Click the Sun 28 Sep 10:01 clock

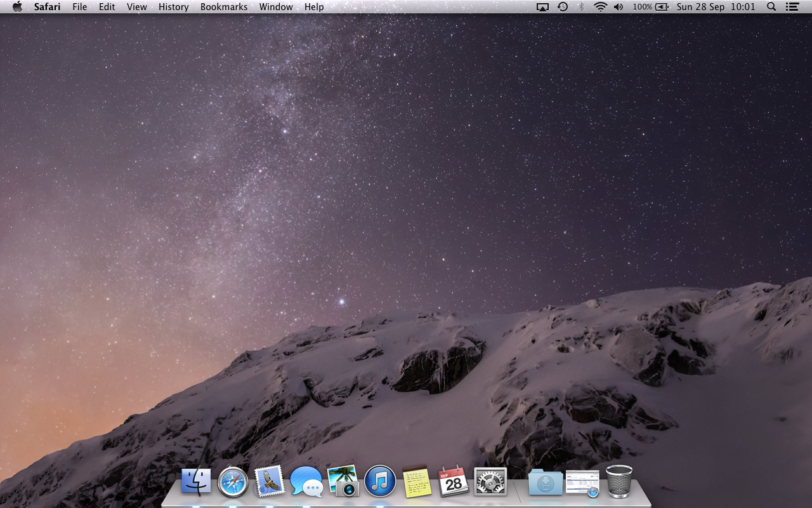click(x=716, y=7)
